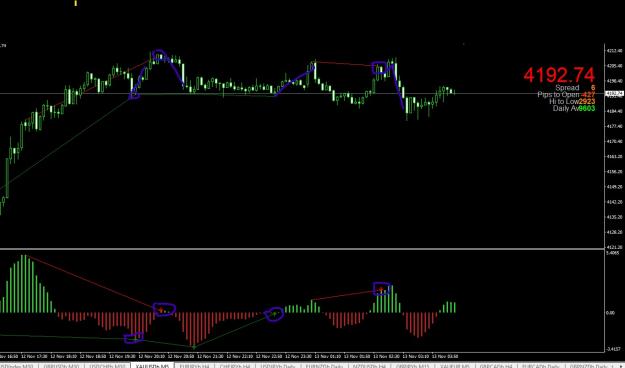Click the 0.00 level on indicator axis
Viewport: 625px width, 368px height.
(x=610, y=313)
